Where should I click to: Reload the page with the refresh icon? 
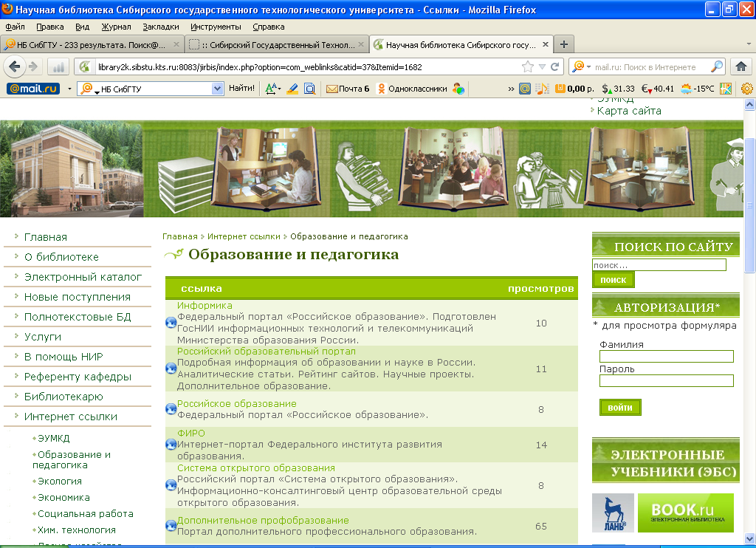[555, 66]
